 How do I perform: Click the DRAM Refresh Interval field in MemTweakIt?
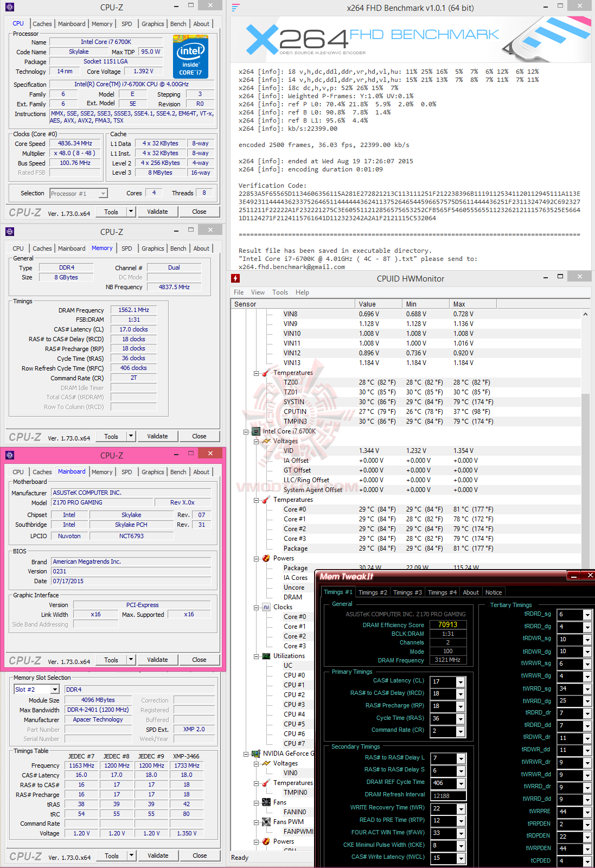(449, 796)
